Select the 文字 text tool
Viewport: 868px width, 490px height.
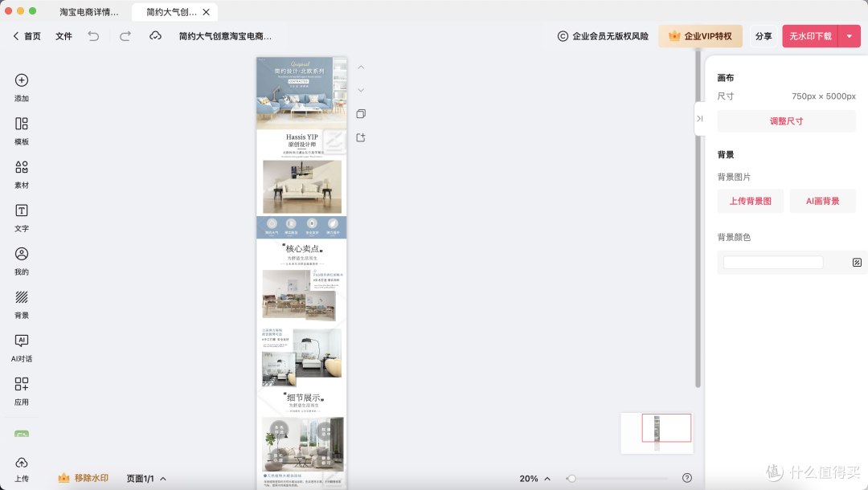pyautogui.click(x=22, y=218)
